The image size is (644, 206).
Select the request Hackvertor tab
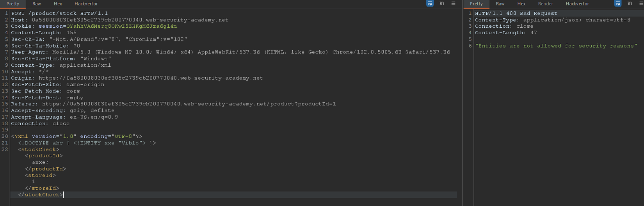coord(86,4)
